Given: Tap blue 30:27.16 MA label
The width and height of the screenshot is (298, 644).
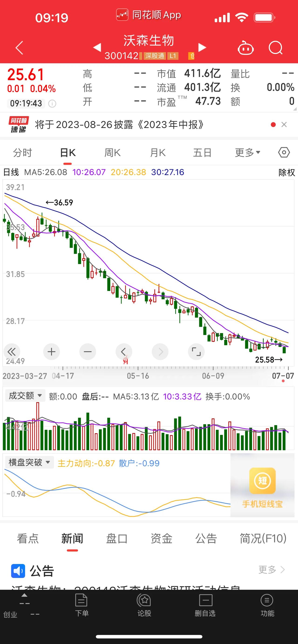Looking at the screenshot, I should (168, 172).
